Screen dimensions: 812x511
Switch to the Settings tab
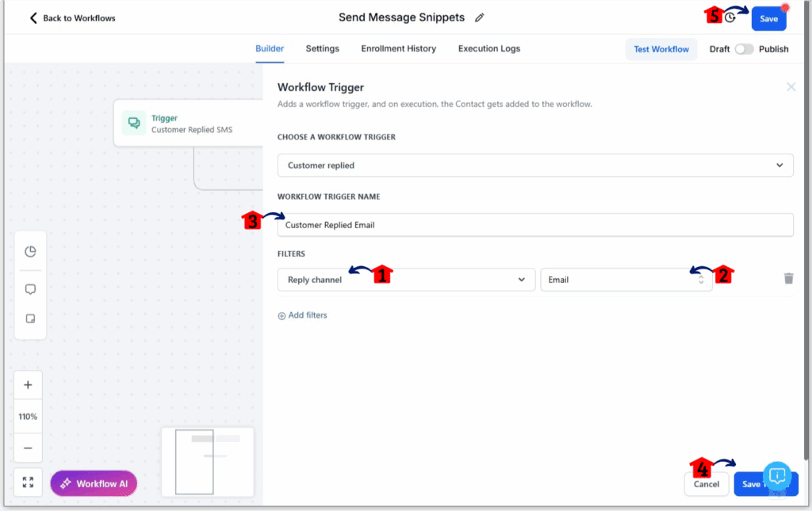coord(322,48)
